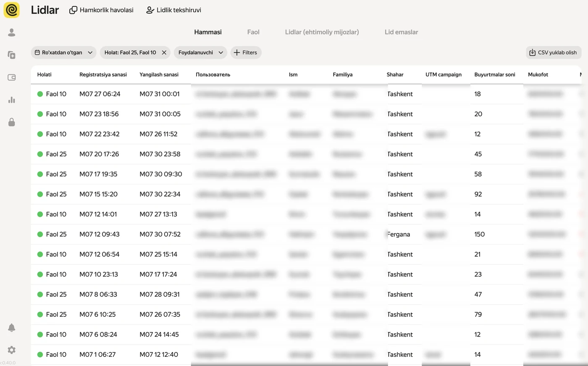Screen dimensions: 588x366
Task: Click the yellow spiral app logo
Action: (x=12, y=10)
